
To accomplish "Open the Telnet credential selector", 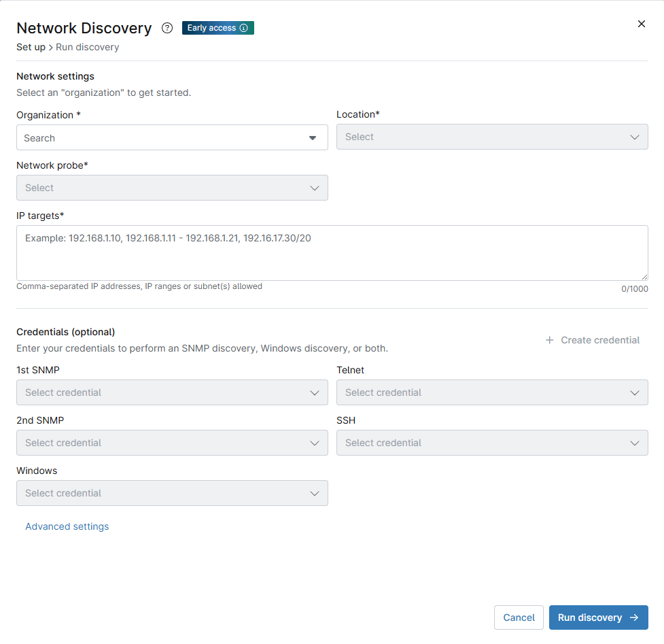I will click(x=492, y=392).
